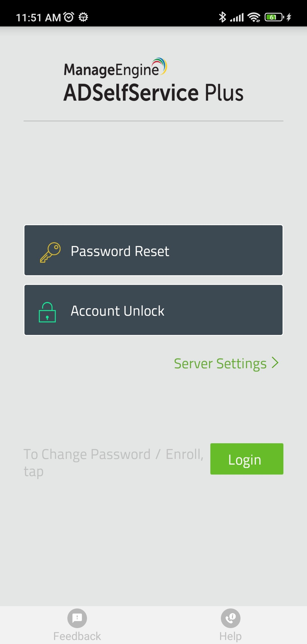Tap the green padlock icon on Account Unlock
The height and width of the screenshot is (644, 307).
[47, 310]
